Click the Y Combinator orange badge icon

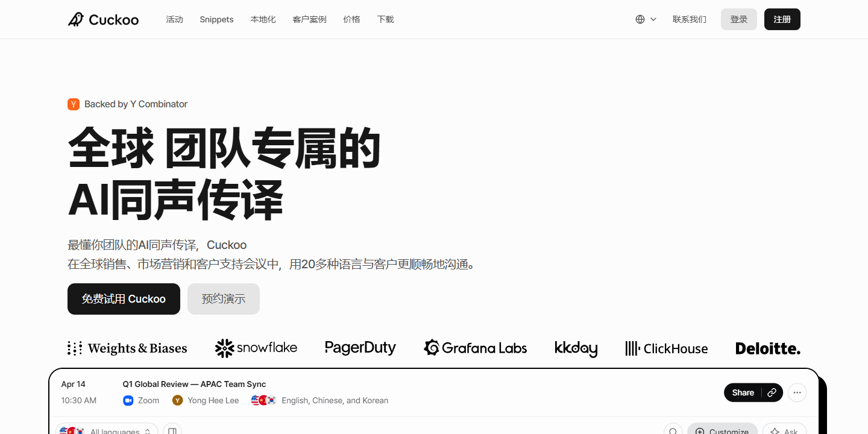[74, 104]
